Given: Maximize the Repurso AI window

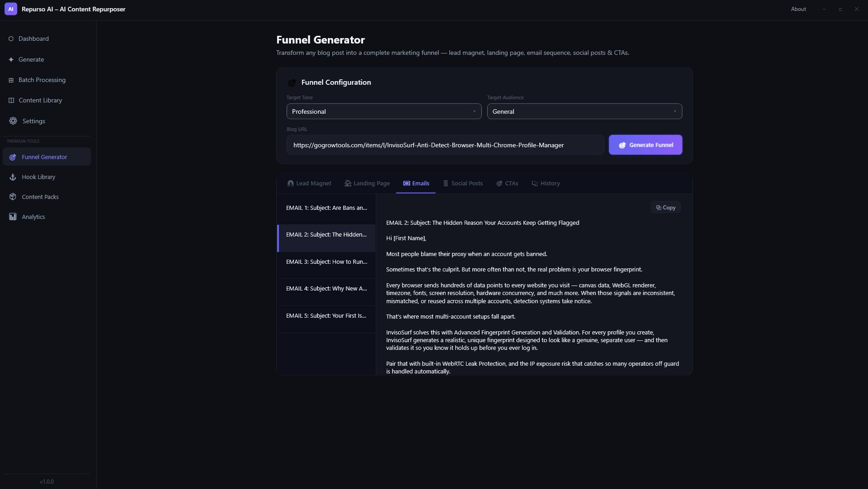Looking at the screenshot, I should click(840, 9).
